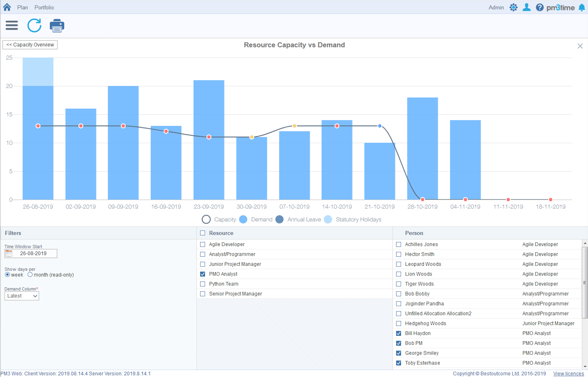Refresh the capacity chart
588x377 pixels.
tap(34, 25)
